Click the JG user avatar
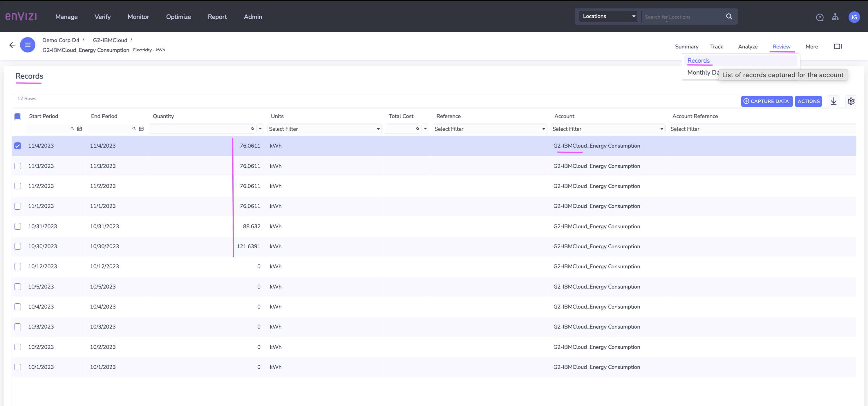This screenshot has width=868, height=406. coord(853,17)
